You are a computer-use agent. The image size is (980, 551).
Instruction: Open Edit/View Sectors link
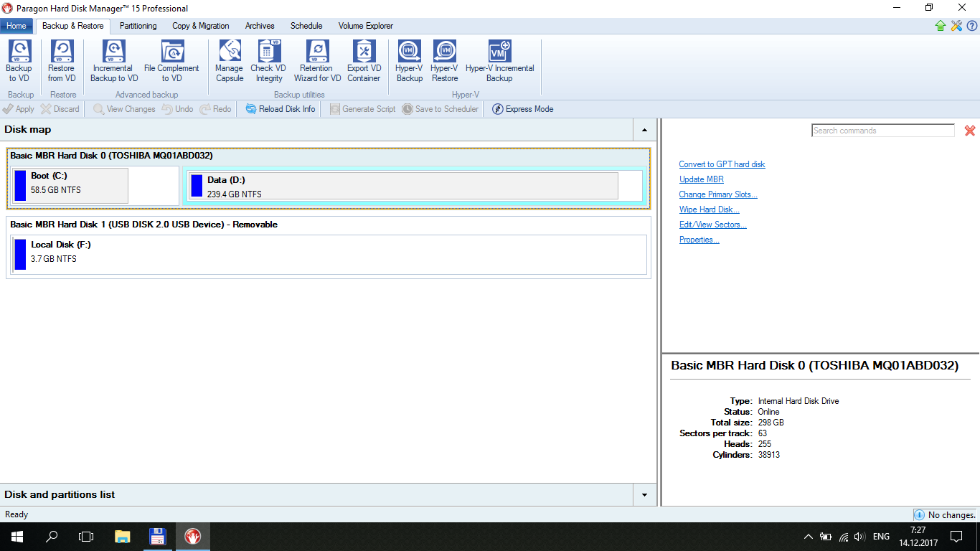[x=713, y=225]
